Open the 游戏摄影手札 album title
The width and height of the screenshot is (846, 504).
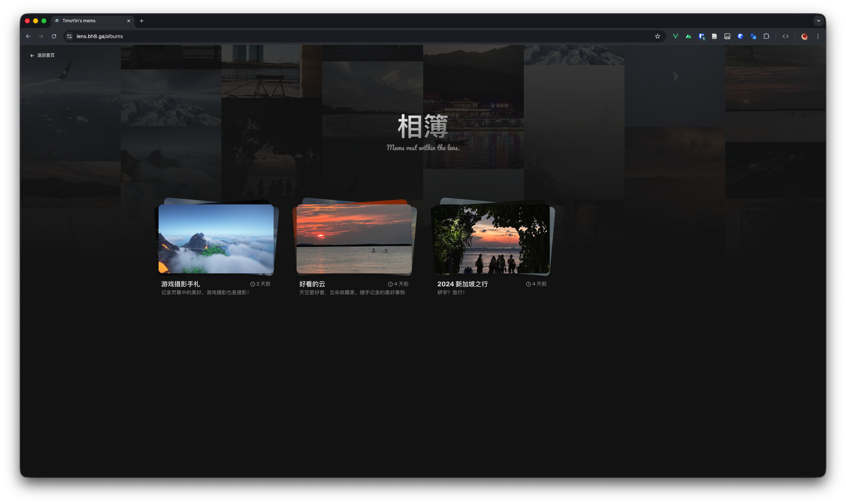click(180, 284)
